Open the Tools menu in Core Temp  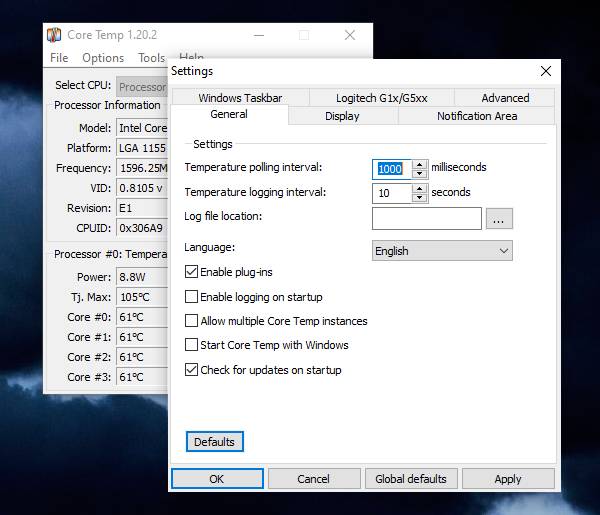pos(152,58)
